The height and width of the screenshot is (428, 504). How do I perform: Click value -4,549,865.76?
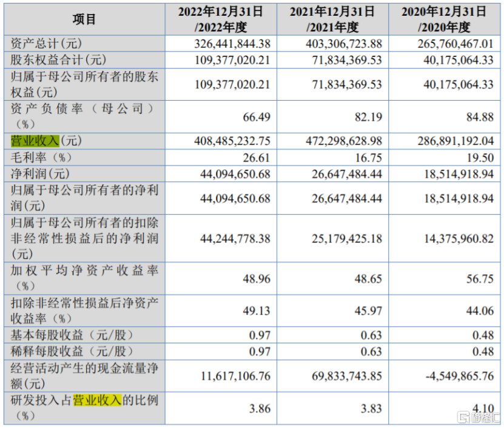[460, 376]
